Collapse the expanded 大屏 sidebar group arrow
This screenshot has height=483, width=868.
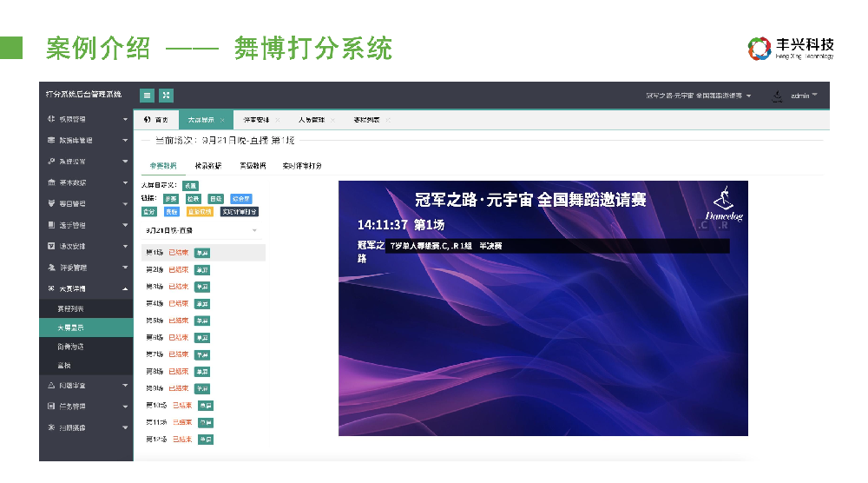point(125,288)
